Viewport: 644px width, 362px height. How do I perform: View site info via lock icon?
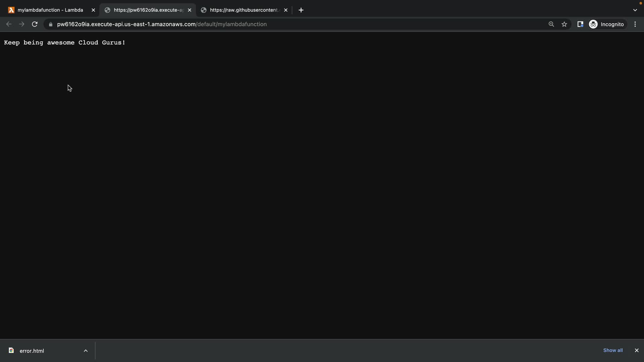click(51, 24)
